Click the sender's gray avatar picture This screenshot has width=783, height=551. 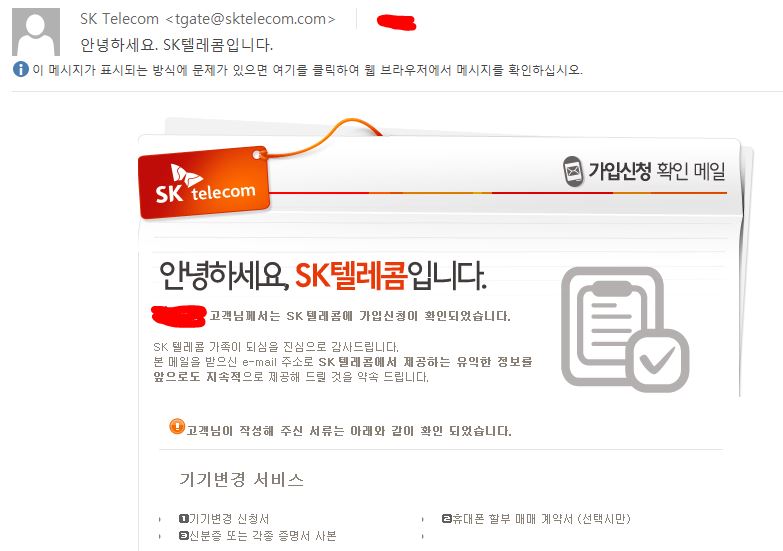click(36, 31)
